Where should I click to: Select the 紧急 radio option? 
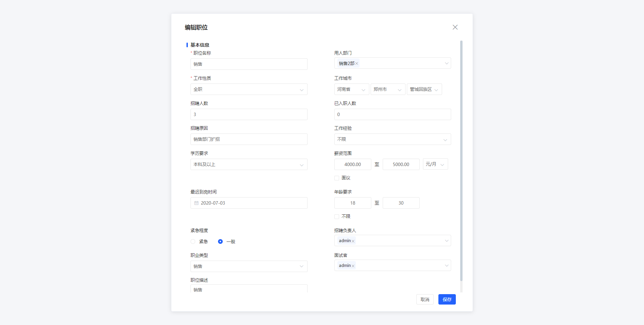tap(193, 241)
